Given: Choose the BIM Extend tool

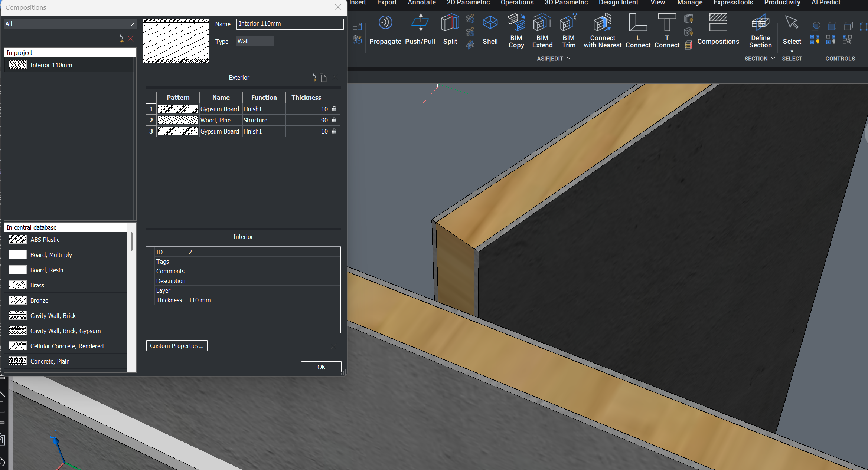Looking at the screenshot, I should [x=542, y=31].
